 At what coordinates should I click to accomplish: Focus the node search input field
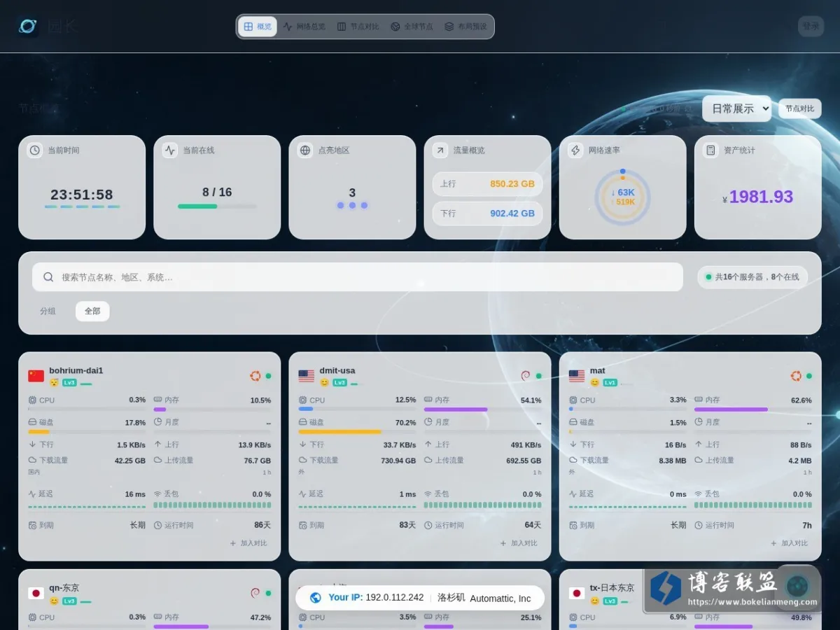point(358,277)
